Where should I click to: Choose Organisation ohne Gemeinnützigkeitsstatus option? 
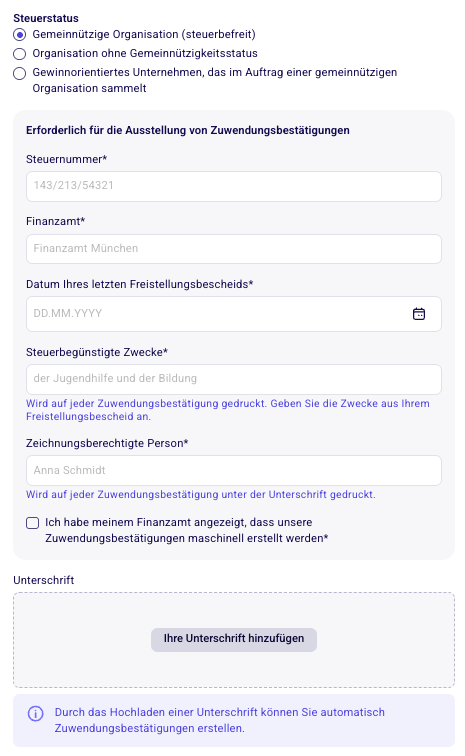19,54
